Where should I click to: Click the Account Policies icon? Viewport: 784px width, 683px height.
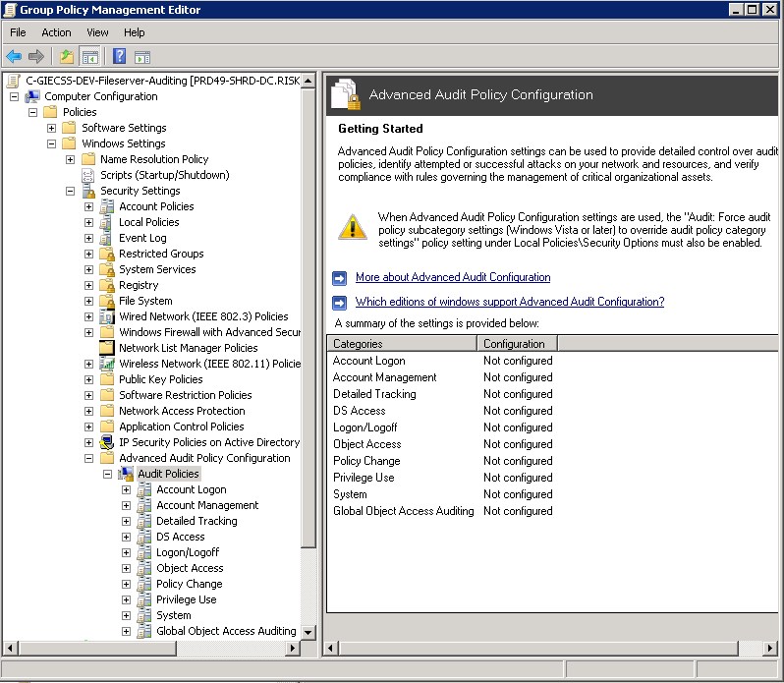tap(107, 206)
